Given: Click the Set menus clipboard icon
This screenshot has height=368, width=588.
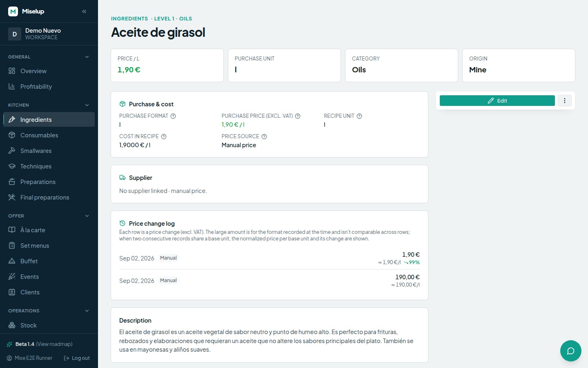Looking at the screenshot, I should coord(12,245).
